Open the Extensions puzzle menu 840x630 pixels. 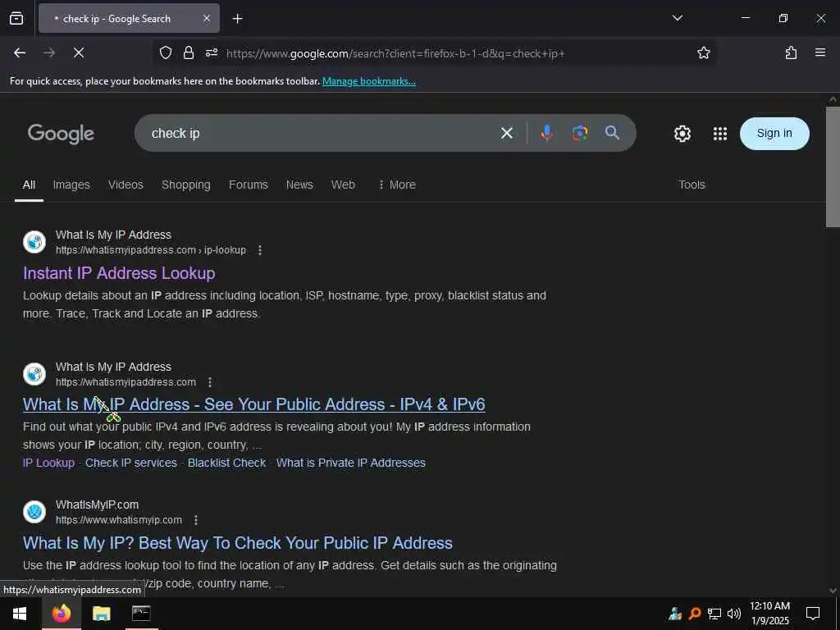[x=791, y=52]
